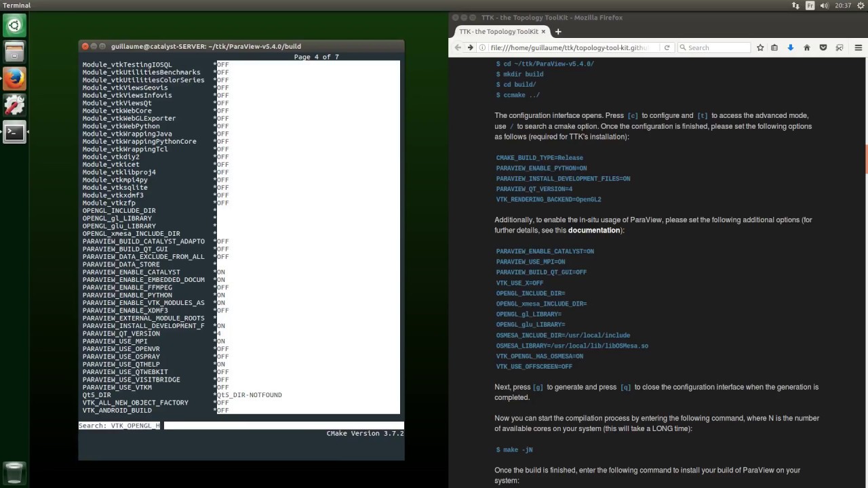
Task: Click the [g] key hint on the page
Action: pyautogui.click(x=538, y=388)
